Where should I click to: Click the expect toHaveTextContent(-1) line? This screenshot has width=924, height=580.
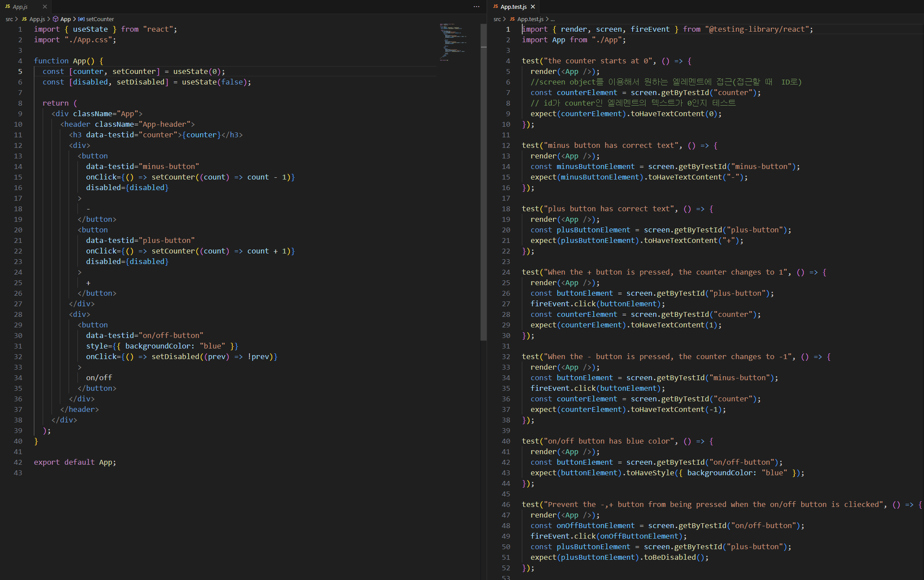click(x=628, y=409)
